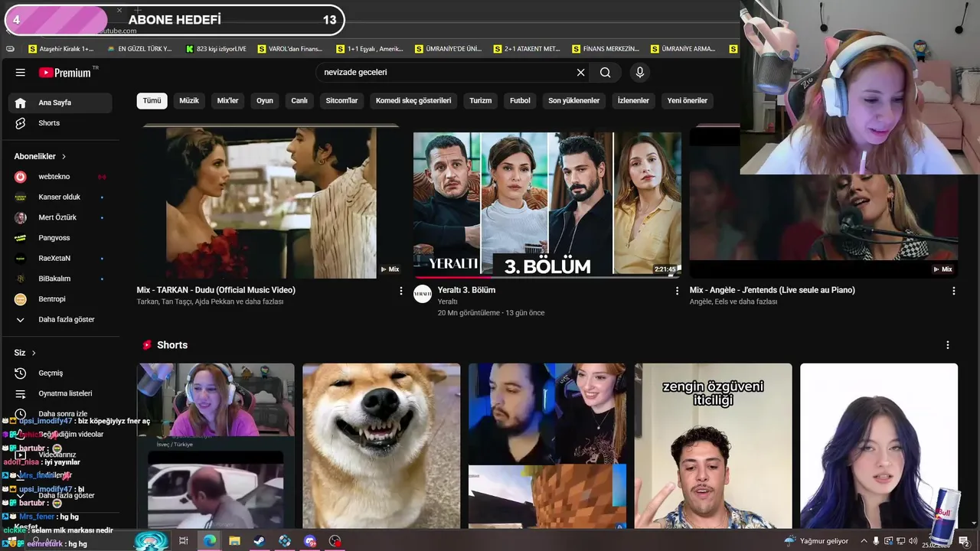The width and height of the screenshot is (980, 551).
Task: Open the RaeXetaN subscription channel
Action: click(x=60, y=259)
